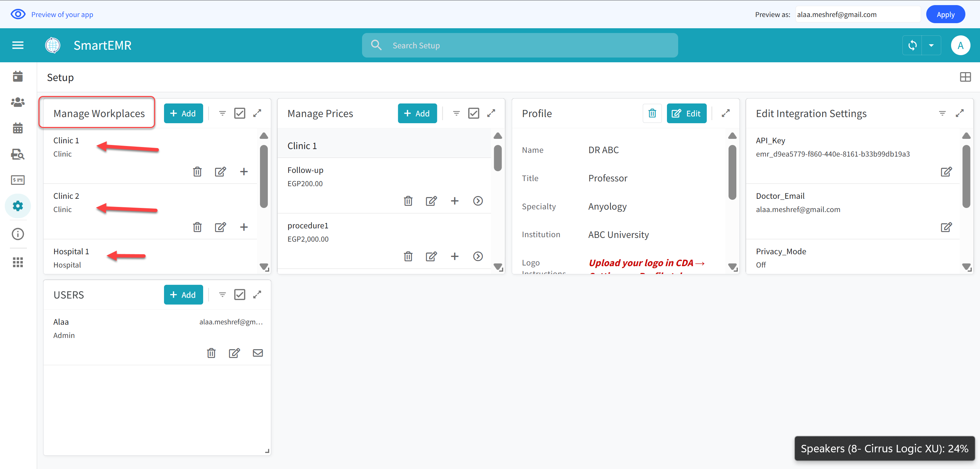Toggle multi-select checkbox in Manage Prices

[x=473, y=113]
